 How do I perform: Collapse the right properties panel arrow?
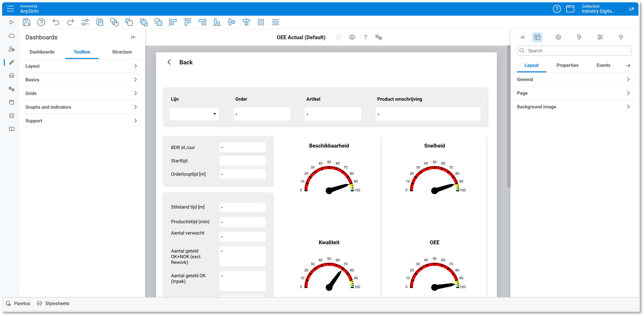pos(522,37)
